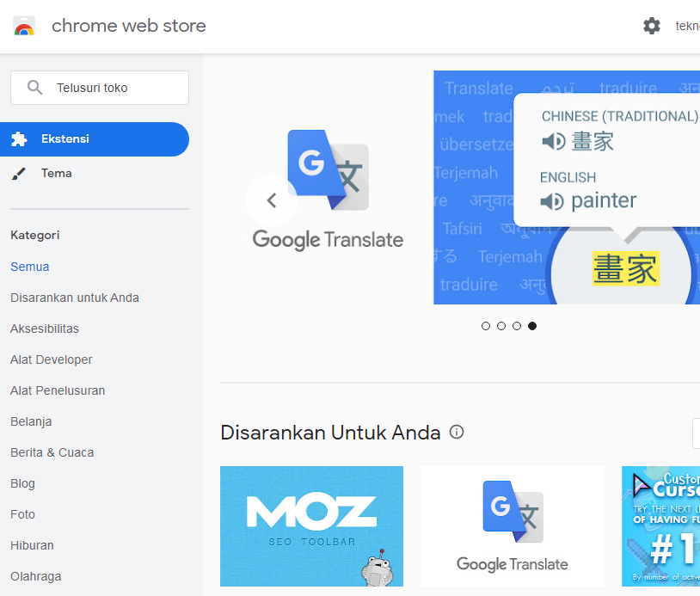This screenshot has width=700, height=596.
Task: Select the third carousel dot
Action: pos(517,326)
